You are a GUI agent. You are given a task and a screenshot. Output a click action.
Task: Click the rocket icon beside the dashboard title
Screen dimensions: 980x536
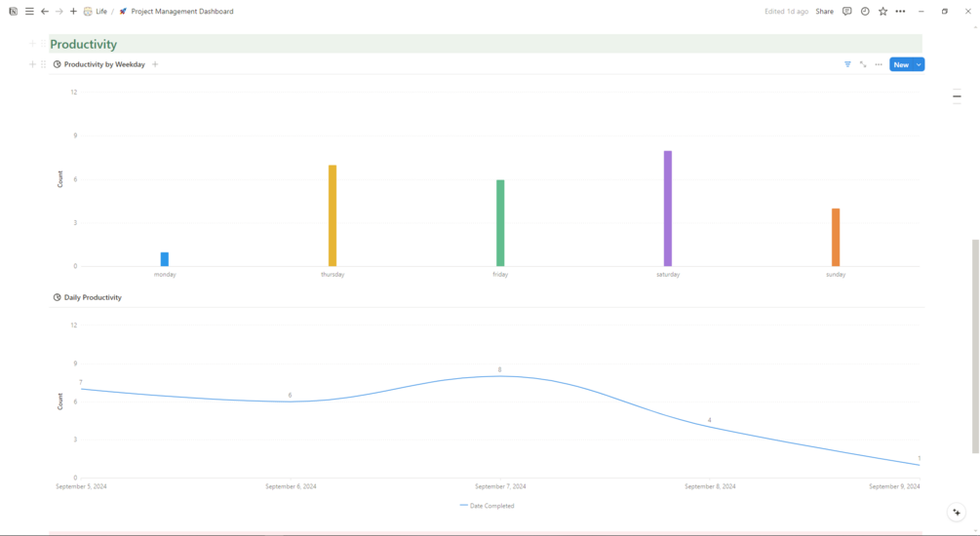123,12
